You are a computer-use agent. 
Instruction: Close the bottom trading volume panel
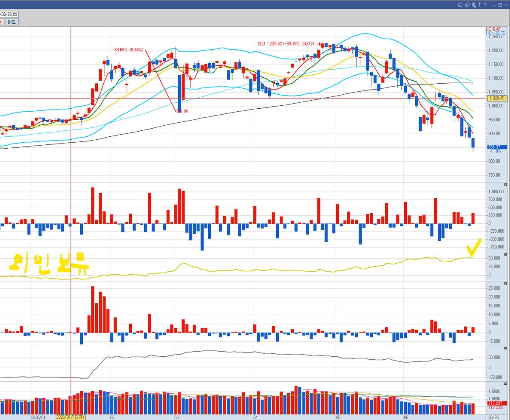[505, 383]
